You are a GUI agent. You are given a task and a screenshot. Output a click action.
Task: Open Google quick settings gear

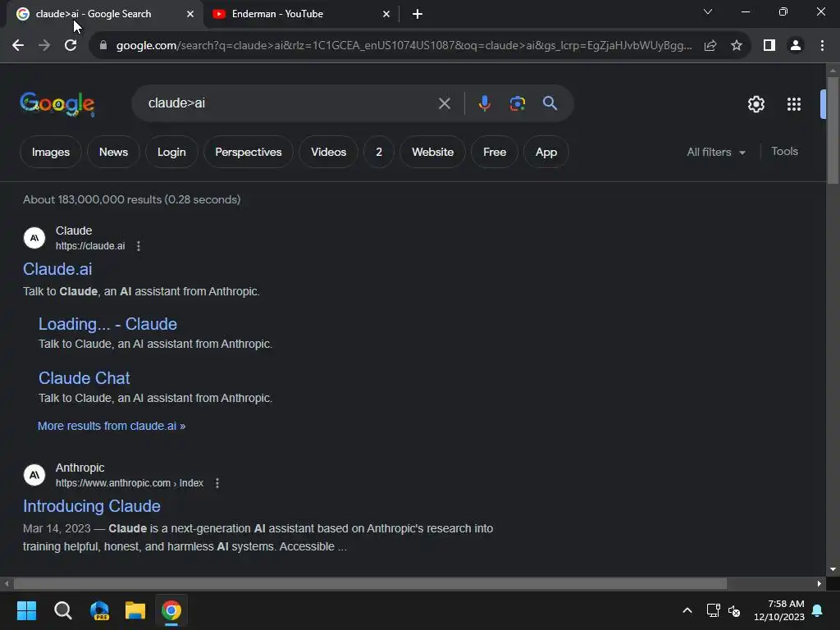point(756,104)
